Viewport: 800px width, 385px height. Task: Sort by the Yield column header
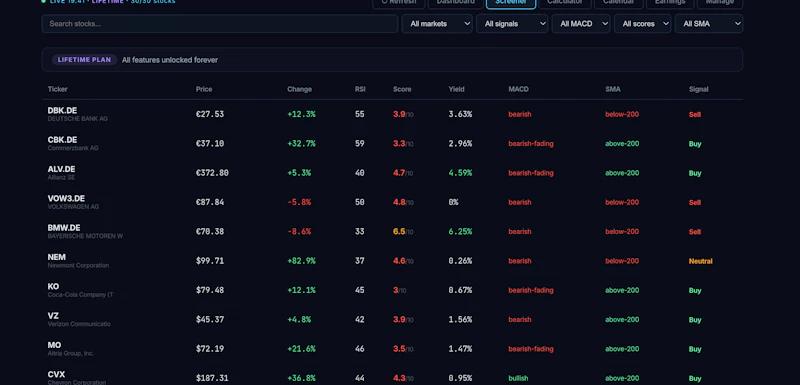click(457, 89)
